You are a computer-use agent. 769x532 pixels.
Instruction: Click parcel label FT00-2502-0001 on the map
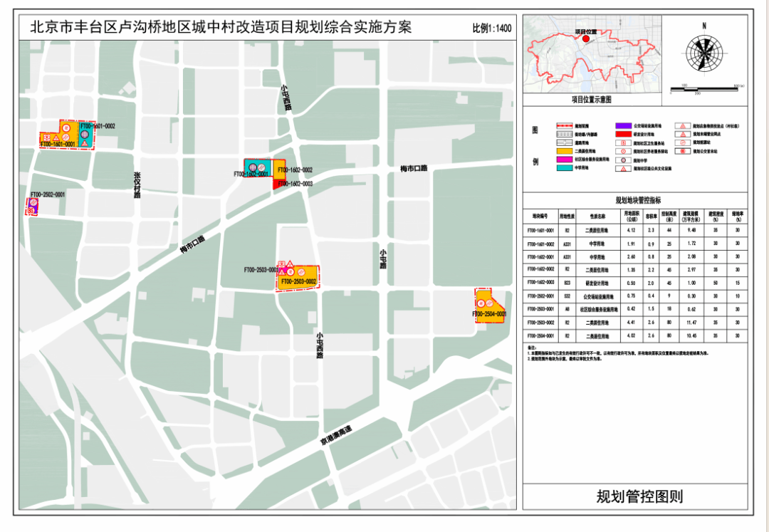click(x=48, y=194)
